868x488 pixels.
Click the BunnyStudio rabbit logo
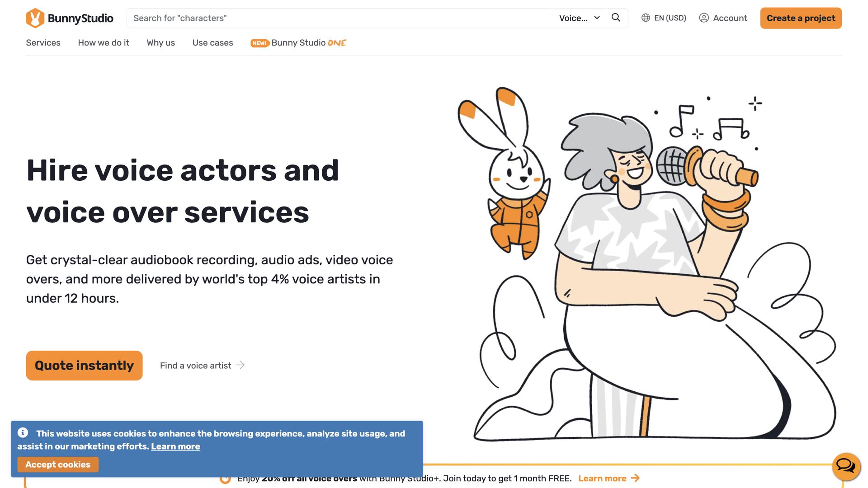click(34, 18)
